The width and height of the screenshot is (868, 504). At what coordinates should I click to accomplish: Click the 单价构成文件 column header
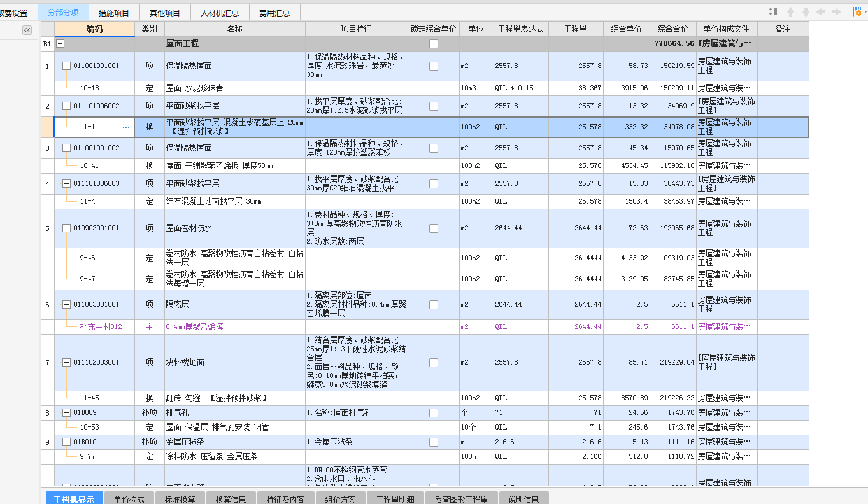tap(727, 29)
